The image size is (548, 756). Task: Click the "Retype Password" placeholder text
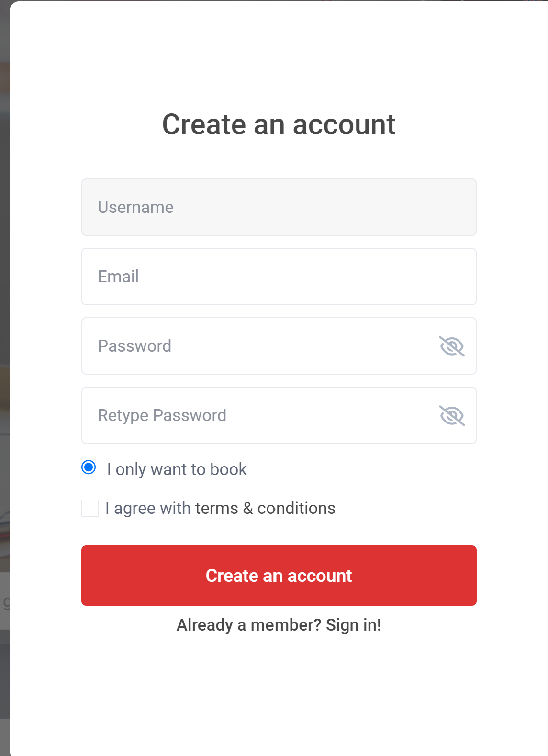(x=162, y=415)
